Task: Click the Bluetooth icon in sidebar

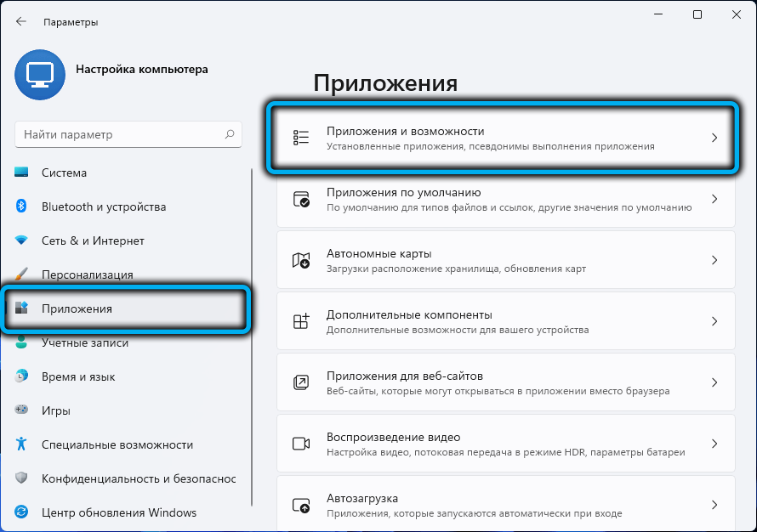Action: tap(22, 207)
